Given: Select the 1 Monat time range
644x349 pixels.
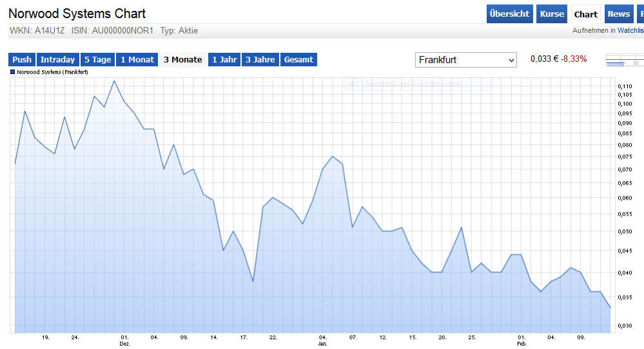Looking at the screenshot, I should pos(137,60).
